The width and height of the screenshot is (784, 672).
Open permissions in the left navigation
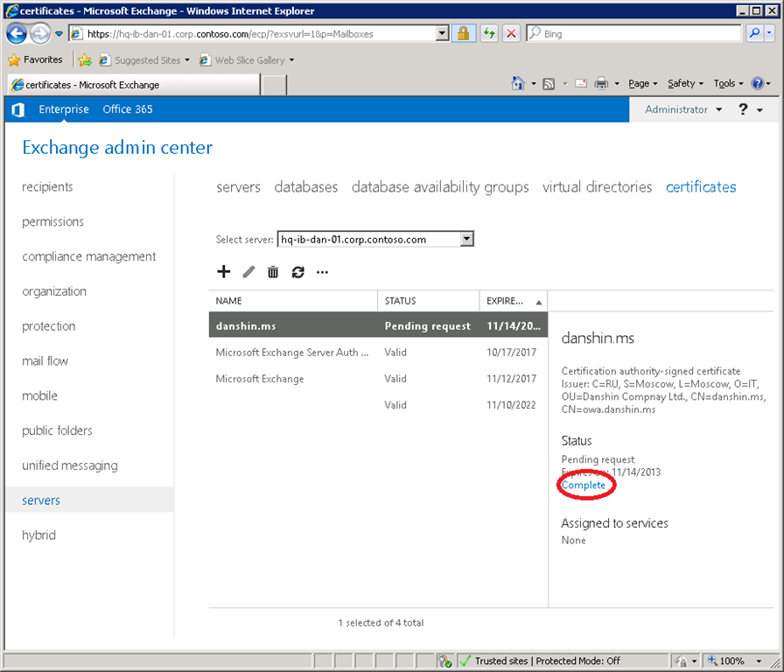click(x=53, y=221)
